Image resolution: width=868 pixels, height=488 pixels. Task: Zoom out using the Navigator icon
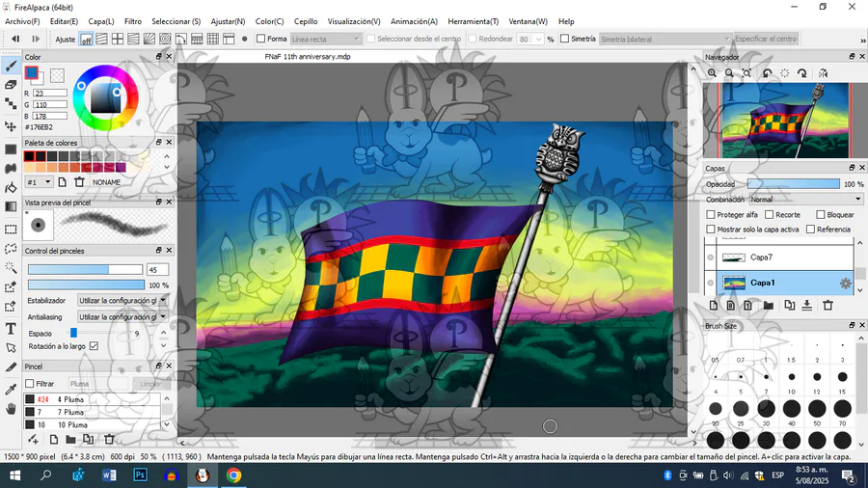tap(730, 73)
